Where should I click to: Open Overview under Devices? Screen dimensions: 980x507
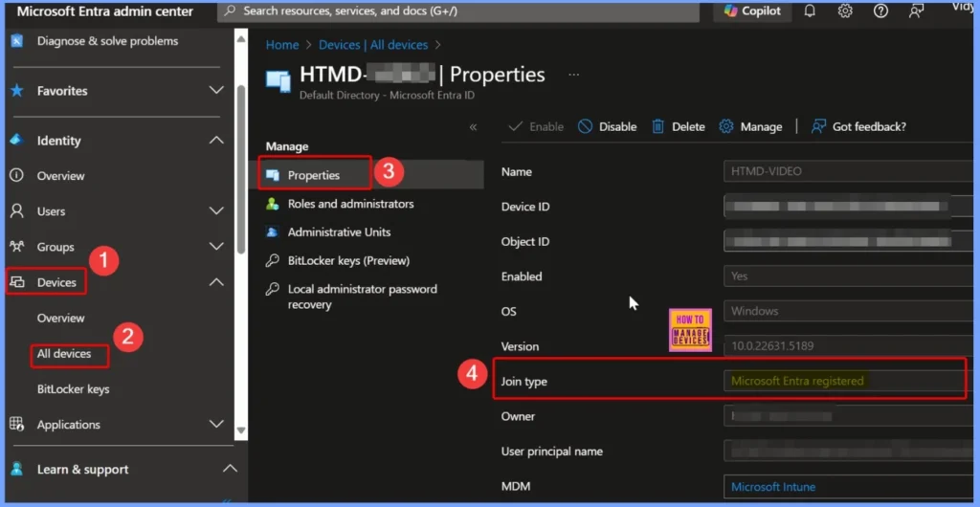(x=60, y=319)
